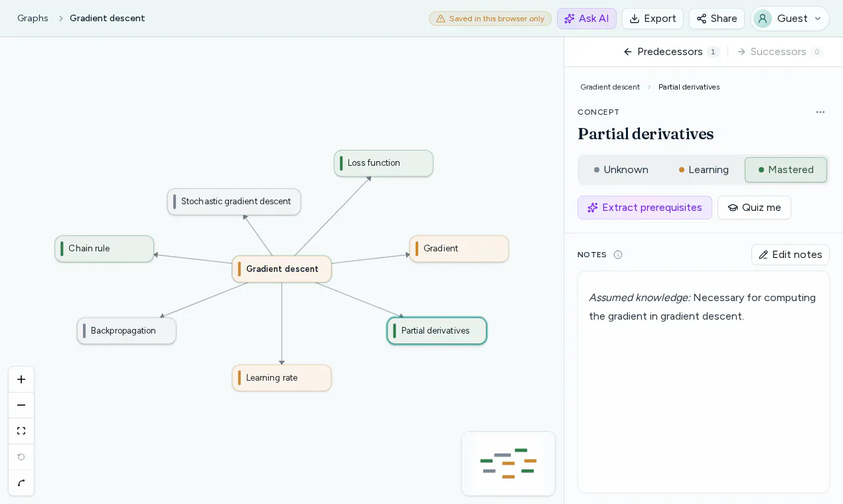This screenshot has width=843, height=504.
Task: Click the Partial derivatives concept title
Action: pyautogui.click(x=646, y=134)
